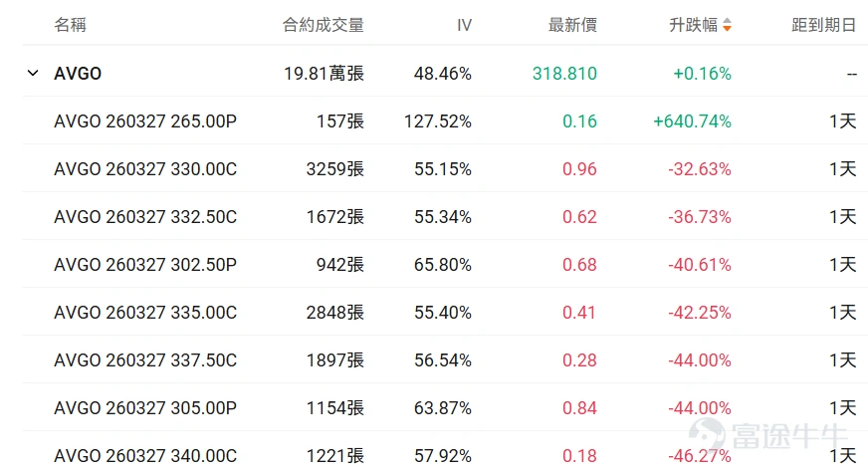The height and width of the screenshot is (472, 868).
Task: Click volume cell 157張
Action: pos(339,121)
